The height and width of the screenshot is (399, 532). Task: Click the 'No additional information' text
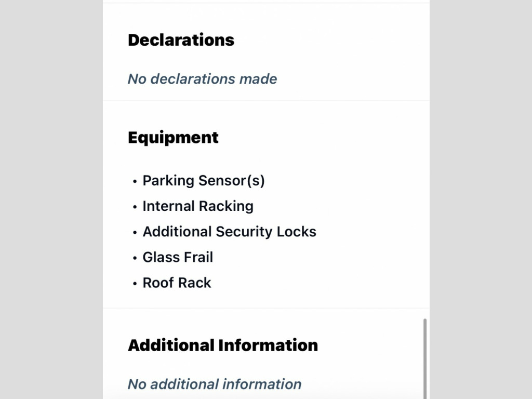pos(214,384)
